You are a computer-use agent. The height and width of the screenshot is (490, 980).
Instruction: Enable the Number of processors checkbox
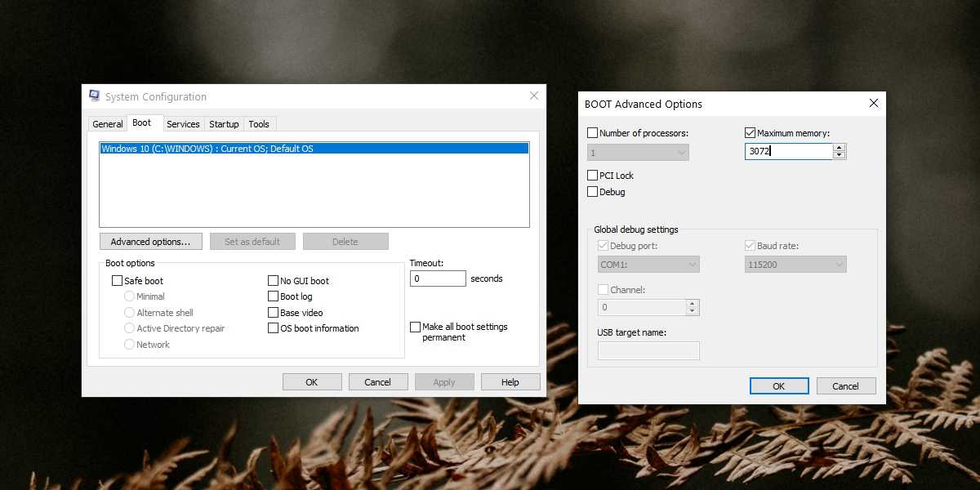pos(593,133)
